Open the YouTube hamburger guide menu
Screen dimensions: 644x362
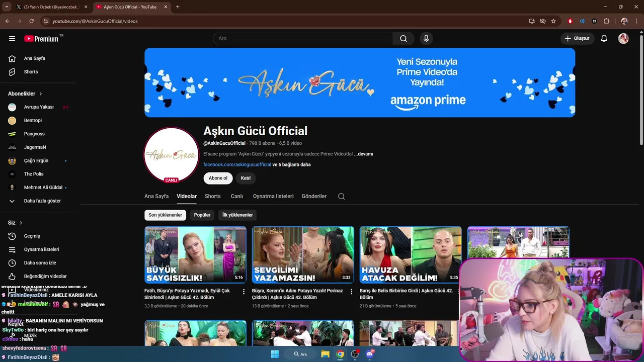pos(12,38)
